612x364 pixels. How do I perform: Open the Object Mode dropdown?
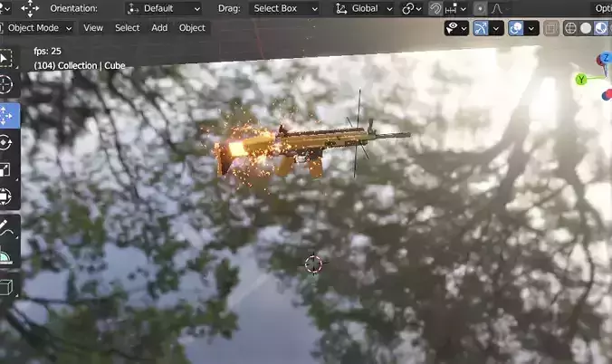[x=37, y=28]
